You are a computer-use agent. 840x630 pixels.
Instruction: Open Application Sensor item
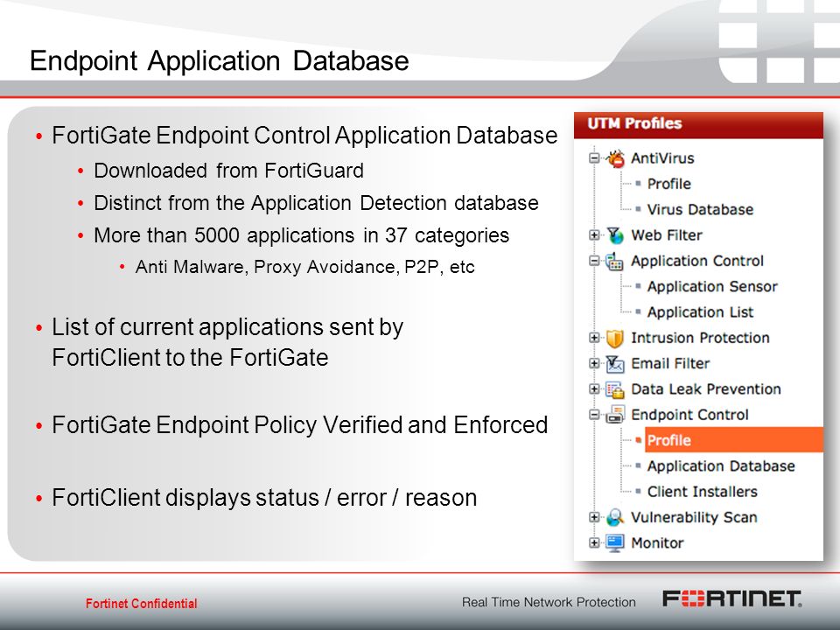(x=712, y=287)
